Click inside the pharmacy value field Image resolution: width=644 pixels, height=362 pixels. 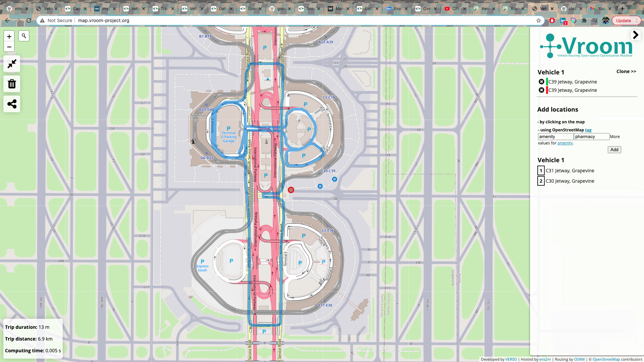point(591,136)
